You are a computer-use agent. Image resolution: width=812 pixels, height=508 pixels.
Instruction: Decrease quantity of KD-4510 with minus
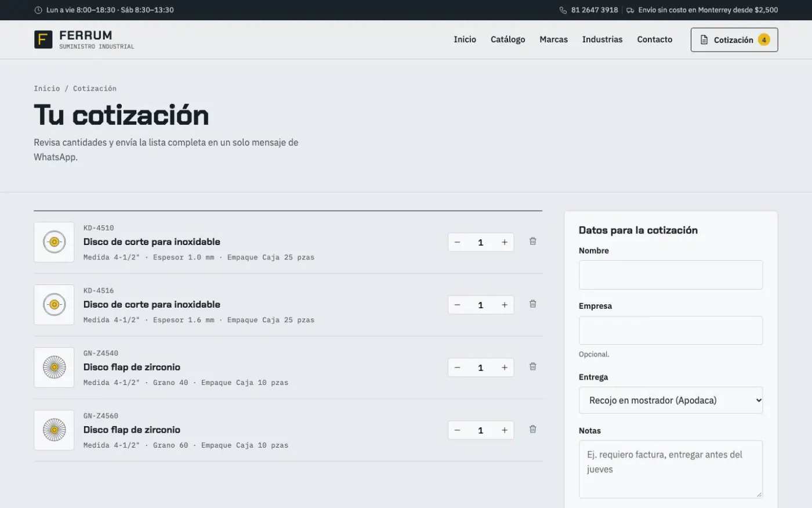click(x=458, y=242)
